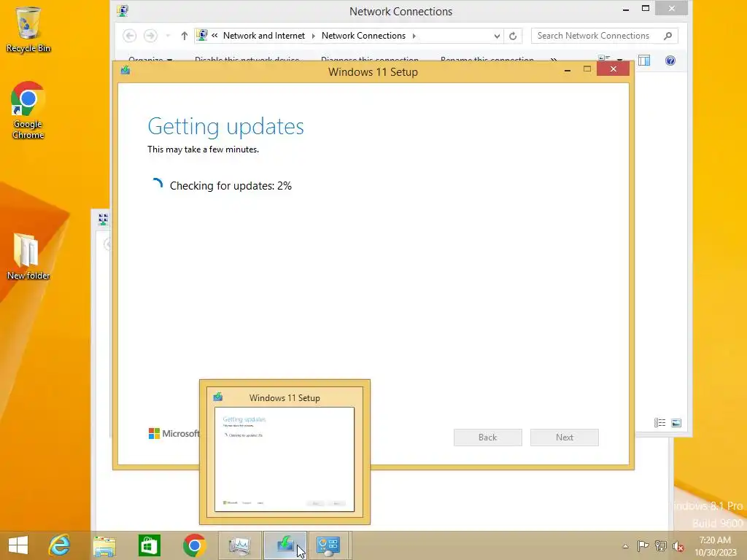747x560 pixels.
Task: Switch to details view in Network Connections
Action: 659,423
